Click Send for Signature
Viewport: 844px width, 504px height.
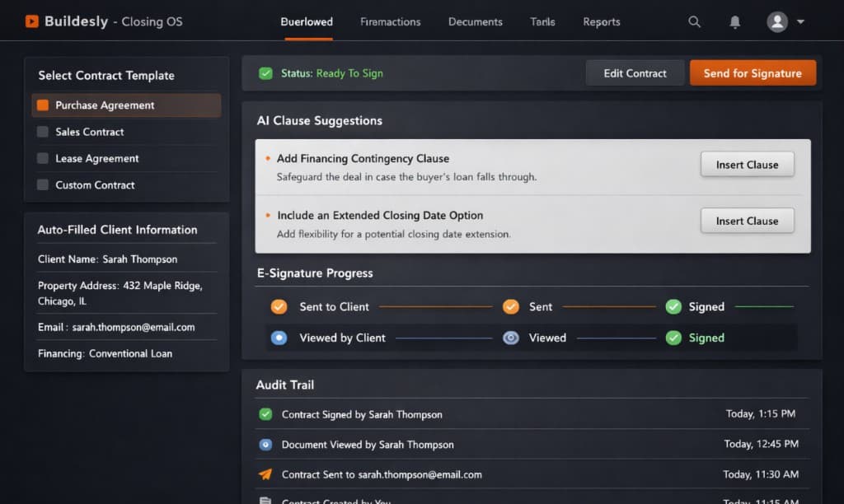752,72
